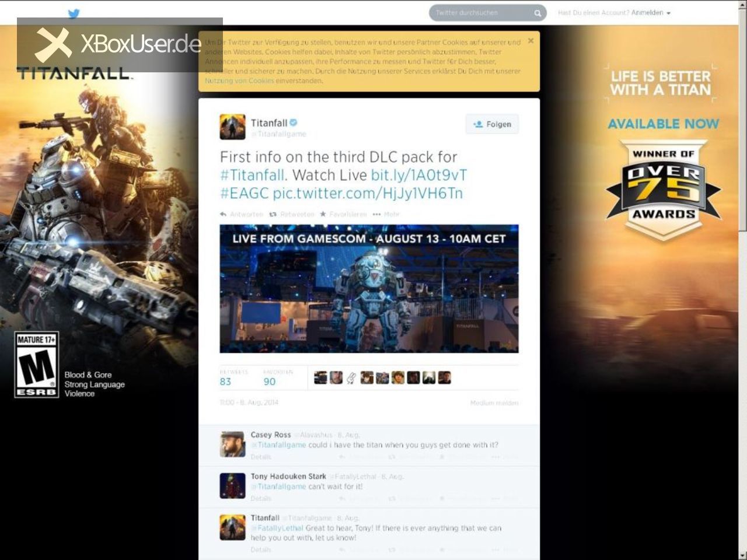This screenshot has width=747, height=560.
Task: Open the bit.ly/1A0t9vT link
Action: point(419,175)
